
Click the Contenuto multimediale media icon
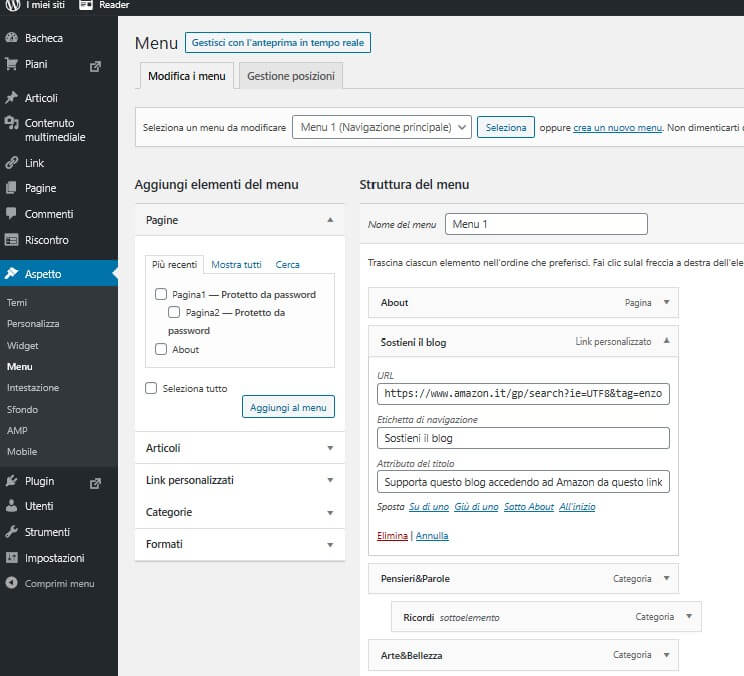click(x=11, y=124)
